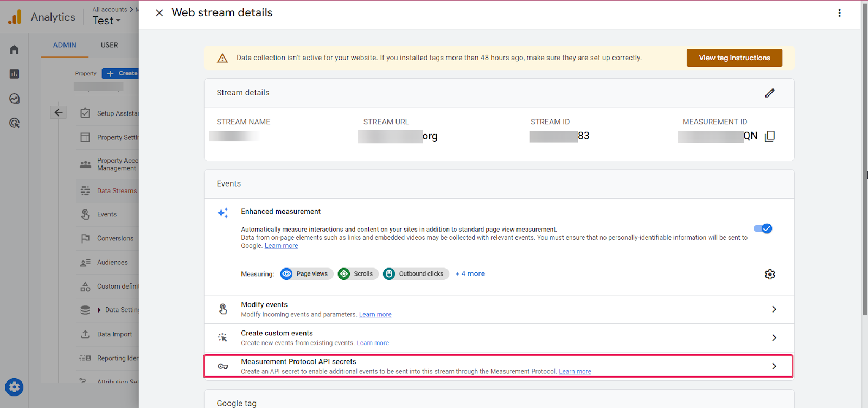Copy the Measurement ID
Viewport: 868px width, 408px height.
[769, 136]
